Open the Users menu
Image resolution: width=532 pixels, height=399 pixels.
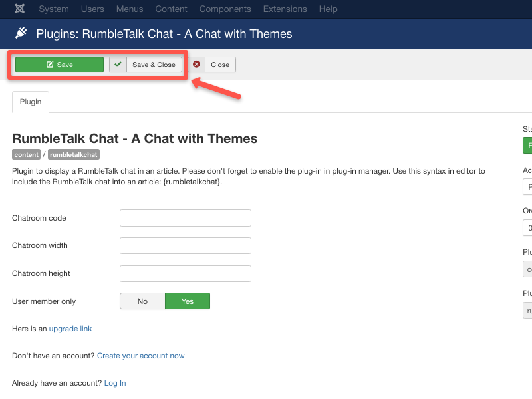(x=92, y=9)
